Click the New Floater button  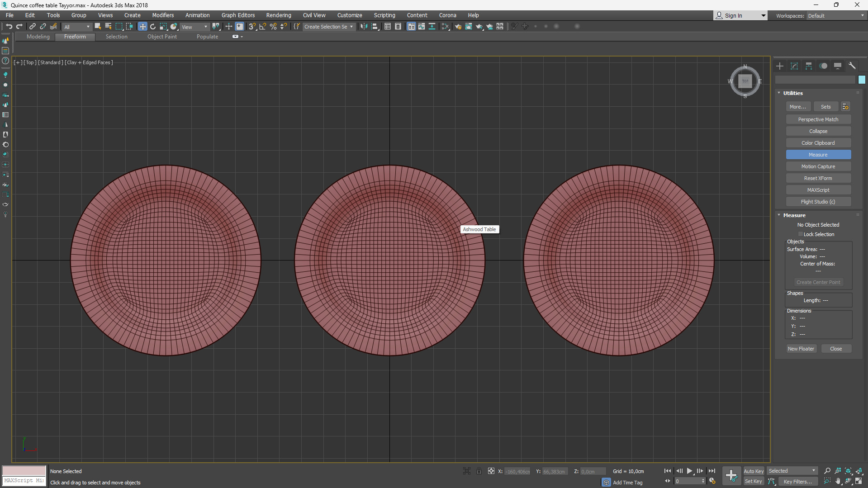pyautogui.click(x=801, y=349)
